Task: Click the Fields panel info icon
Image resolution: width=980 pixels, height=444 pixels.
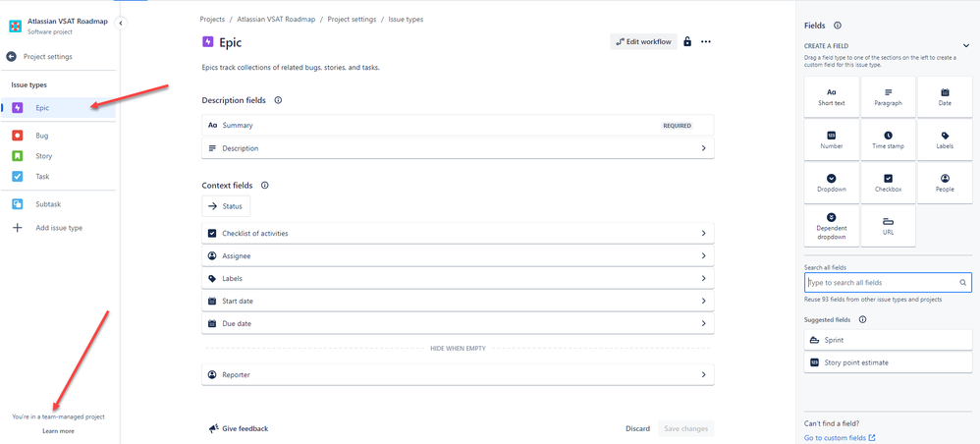Action: click(x=838, y=26)
